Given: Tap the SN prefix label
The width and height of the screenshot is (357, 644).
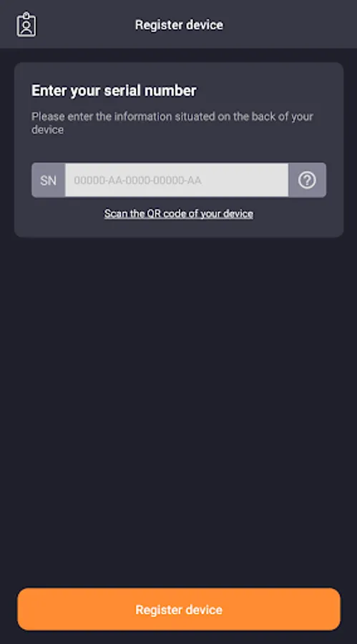Looking at the screenshot, I should pos(48,180).
